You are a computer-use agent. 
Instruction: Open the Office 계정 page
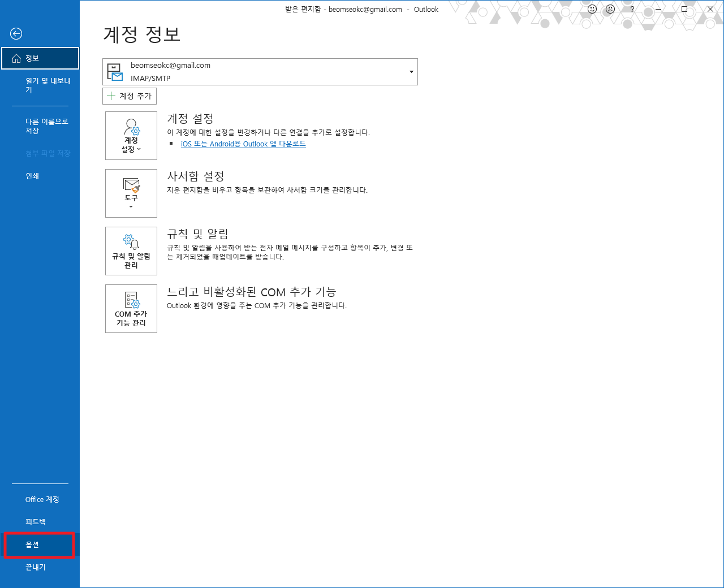pos(40,499)
